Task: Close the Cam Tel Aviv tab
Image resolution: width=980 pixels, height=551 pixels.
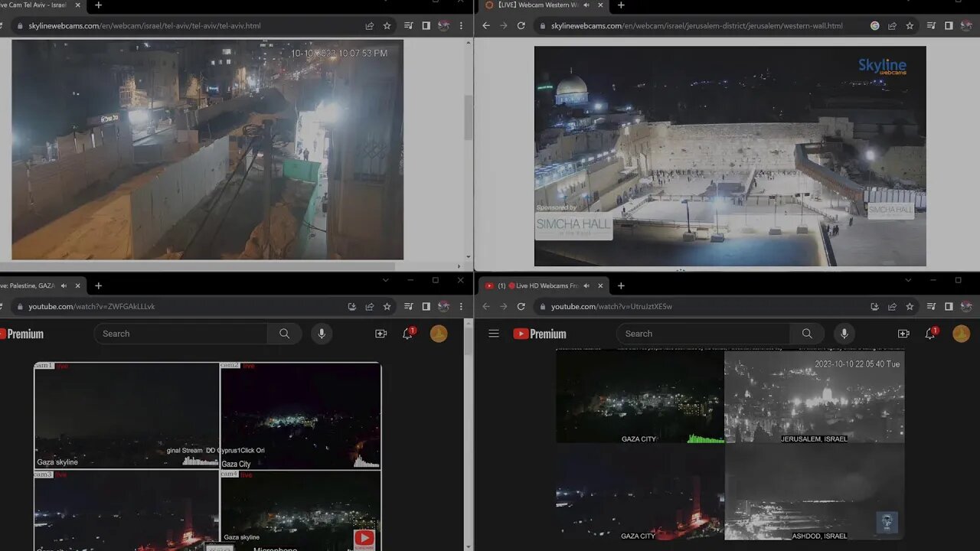Action: point(77,5)
